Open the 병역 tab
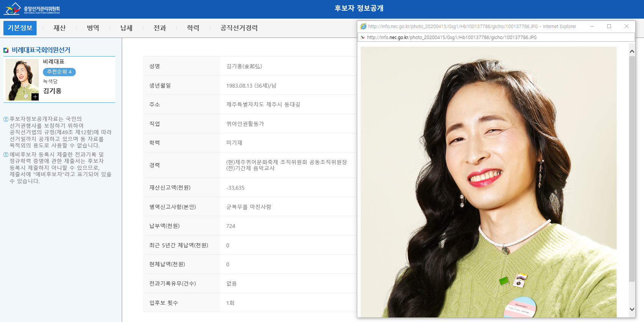 93,28
